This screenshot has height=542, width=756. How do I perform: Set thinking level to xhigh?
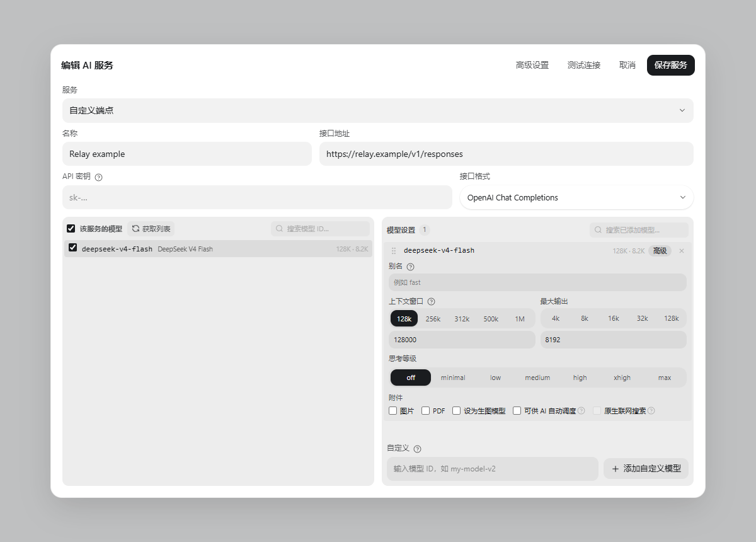(x=622, y=378)
